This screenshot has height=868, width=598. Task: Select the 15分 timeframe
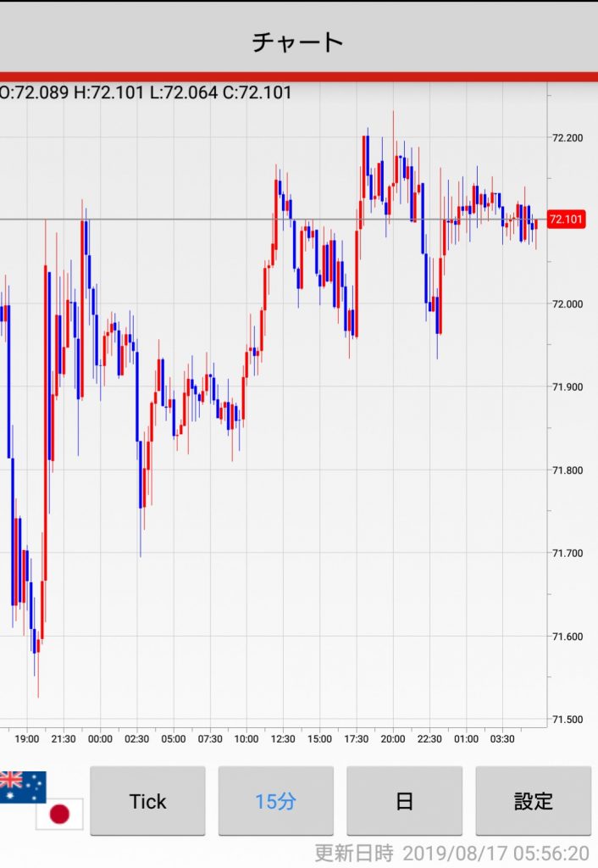[x=275, y=801]
